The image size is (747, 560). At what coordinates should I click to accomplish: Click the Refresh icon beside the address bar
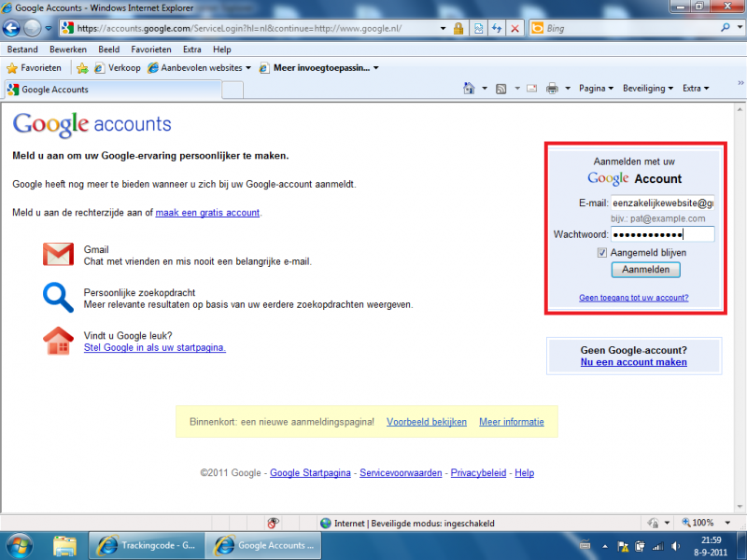497,29
